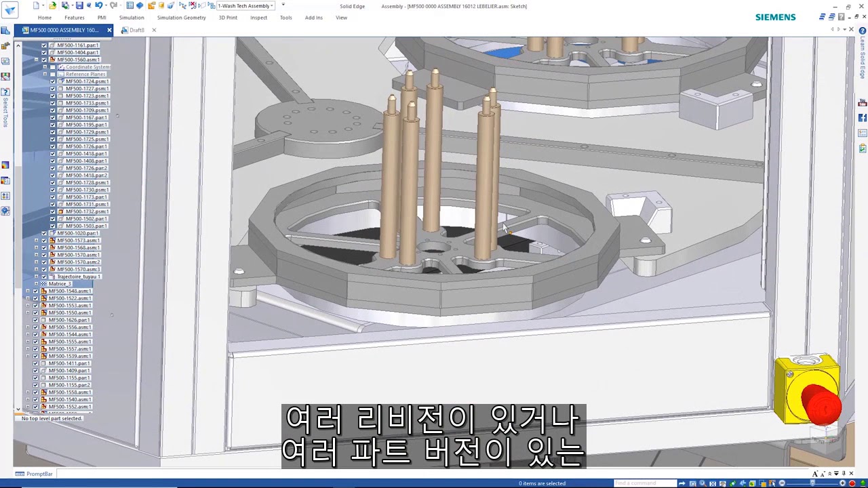868x488 pixels.
Task: Check the Coordinate Systems checkbox
Action: click(53, 67)
